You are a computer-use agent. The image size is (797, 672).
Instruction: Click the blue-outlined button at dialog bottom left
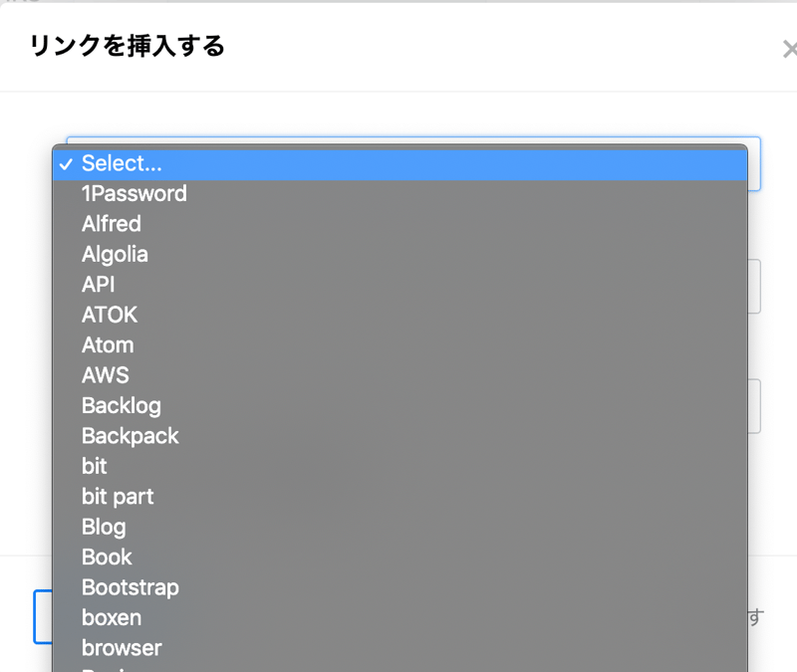(41, 616)
